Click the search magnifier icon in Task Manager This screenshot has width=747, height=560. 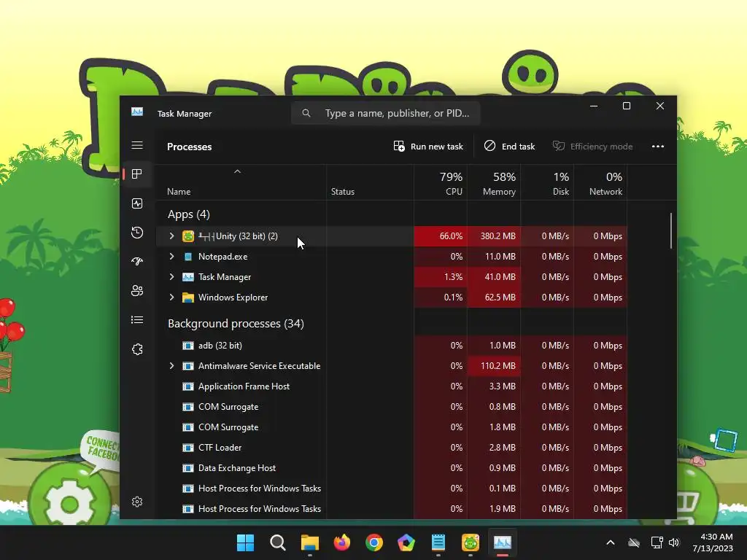coord(306,113)
